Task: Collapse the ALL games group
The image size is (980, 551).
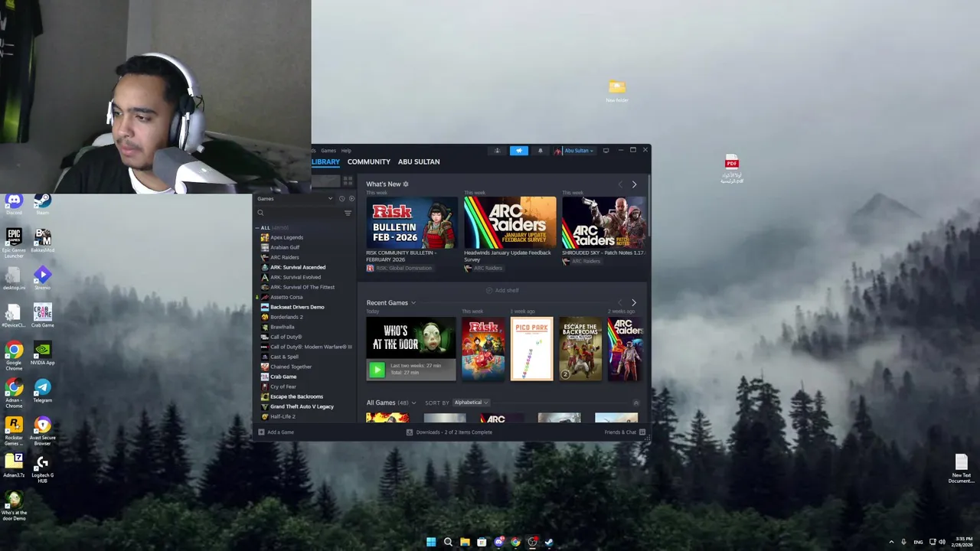Action: point(257,228)
